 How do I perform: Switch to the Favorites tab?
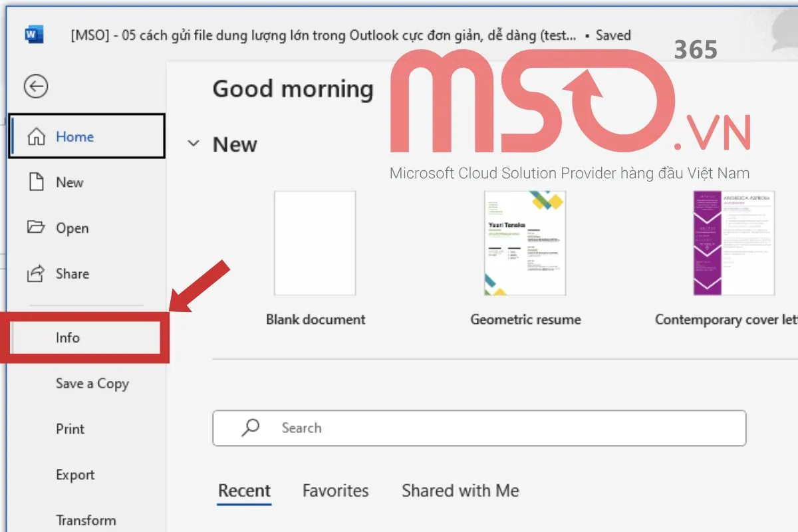tap(335, 491)
